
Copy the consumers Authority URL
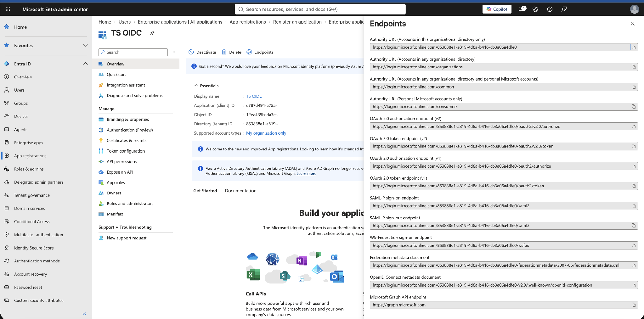[634, 107]
